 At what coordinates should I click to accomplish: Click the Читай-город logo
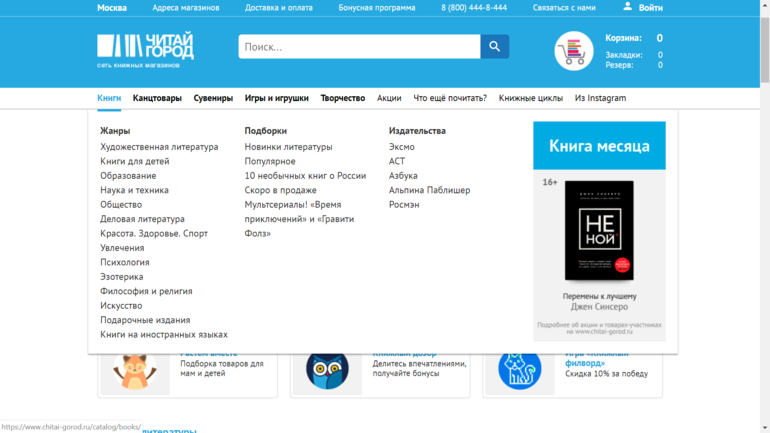tap(145, 47)
